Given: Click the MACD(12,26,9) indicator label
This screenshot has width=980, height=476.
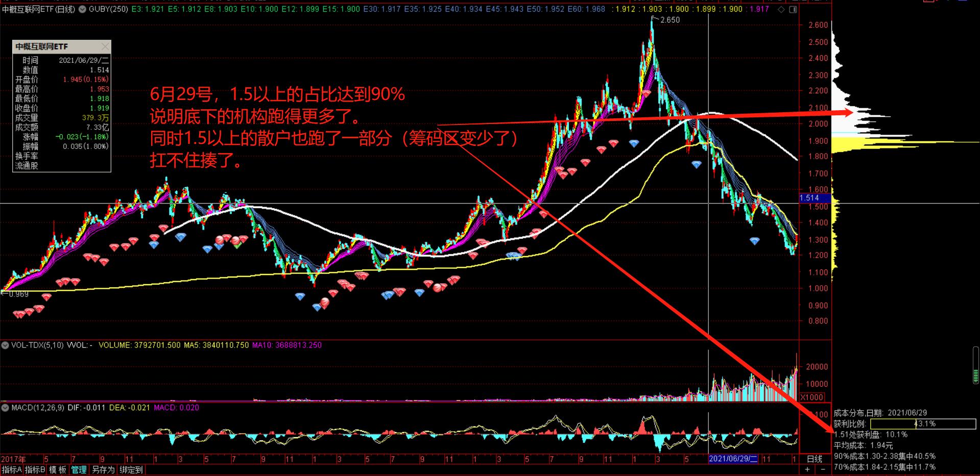Looking at the screenshot, I should (x=38, y=408).
